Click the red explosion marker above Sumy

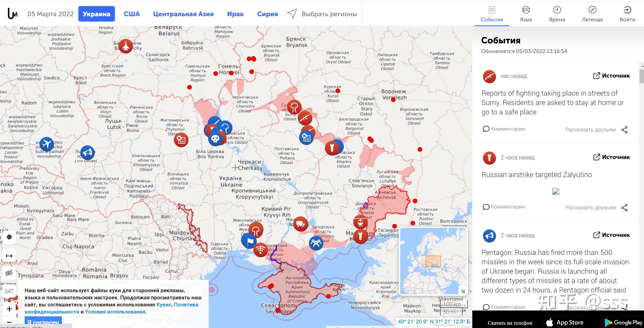point(294,107)
